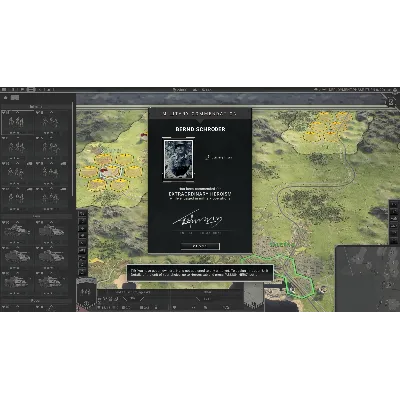400x400 pixels.
Task: Select the infantry card right of the highlighted one
Action: [51, 123]
